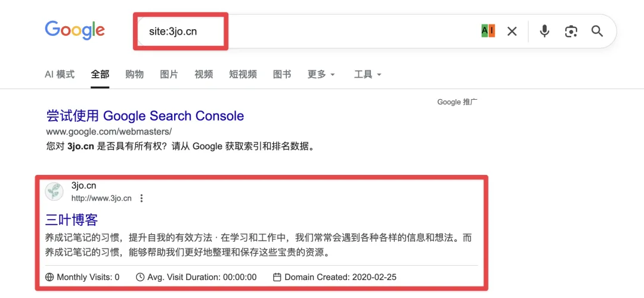Open three-dot menu beside 3jo.cn URL
The width and height of the screenshot is (644, 298).
pos(141,198)
